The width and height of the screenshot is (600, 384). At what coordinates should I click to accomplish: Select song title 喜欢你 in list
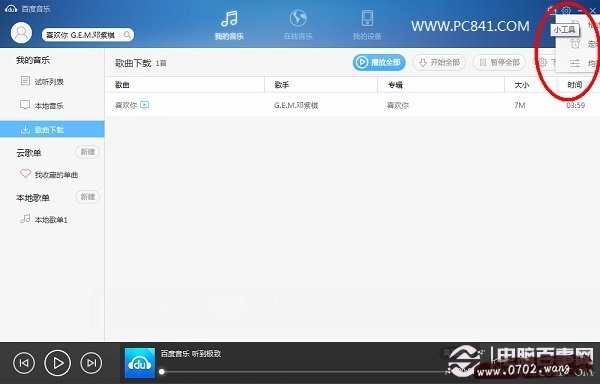coord(126,105)
